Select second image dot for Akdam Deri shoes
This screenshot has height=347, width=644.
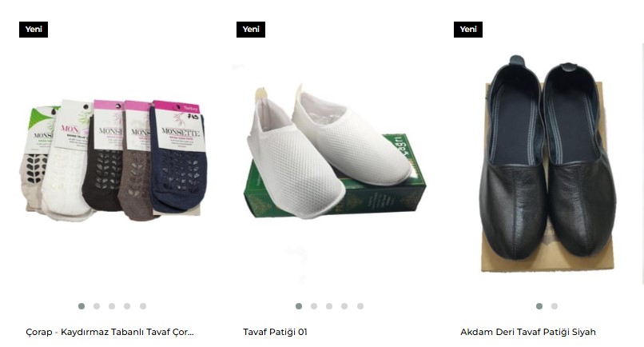pos(555,306)
